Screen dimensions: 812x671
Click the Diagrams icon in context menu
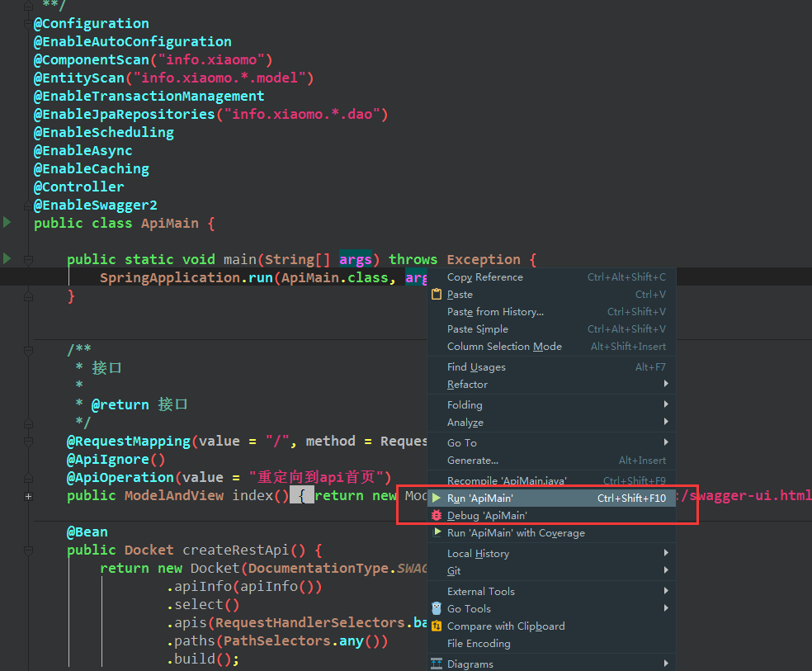[x=437, y=664]
